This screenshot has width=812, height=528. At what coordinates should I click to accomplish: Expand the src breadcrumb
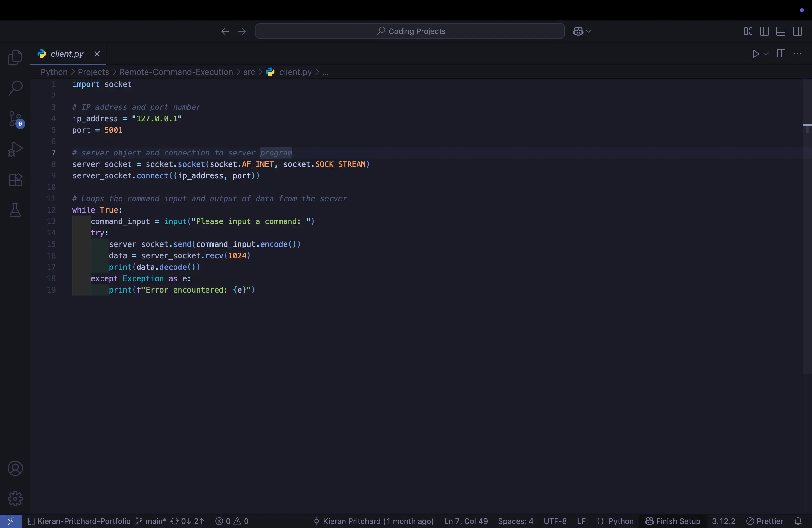pyautogui.click(x=249, y=72)
